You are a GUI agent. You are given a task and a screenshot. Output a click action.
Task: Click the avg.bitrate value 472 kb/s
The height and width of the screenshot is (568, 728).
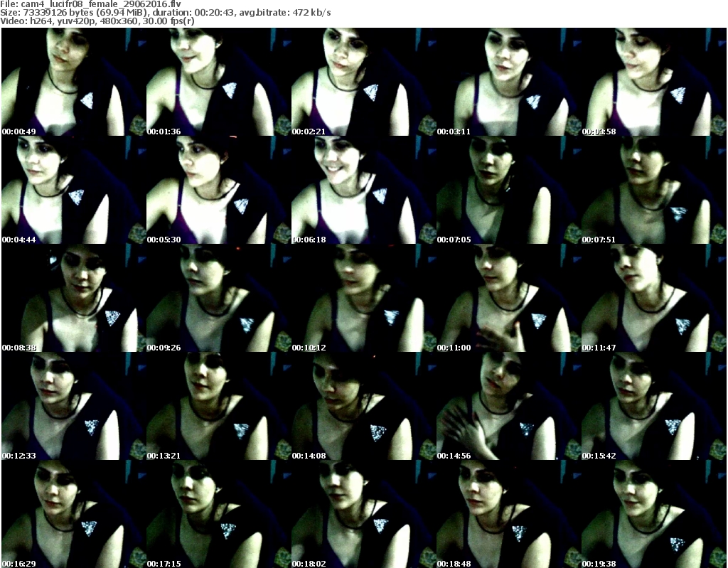(x=311, y=13)
